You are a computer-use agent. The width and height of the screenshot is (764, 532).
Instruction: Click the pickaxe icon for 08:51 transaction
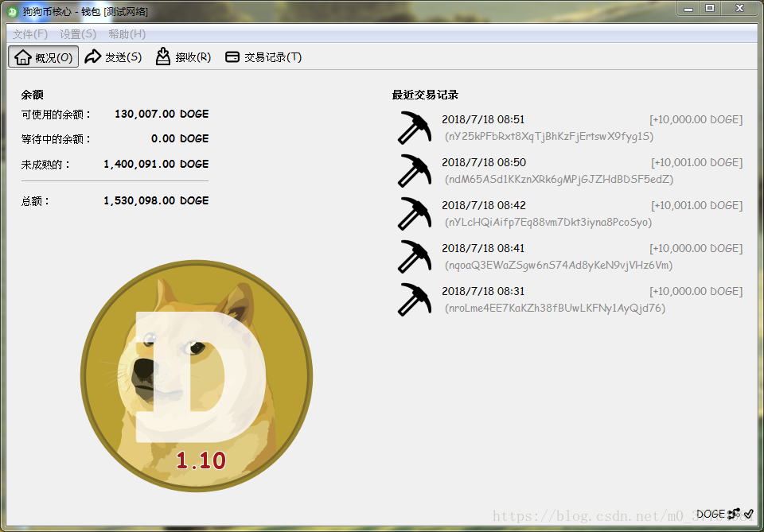click(x=414, y=127)
